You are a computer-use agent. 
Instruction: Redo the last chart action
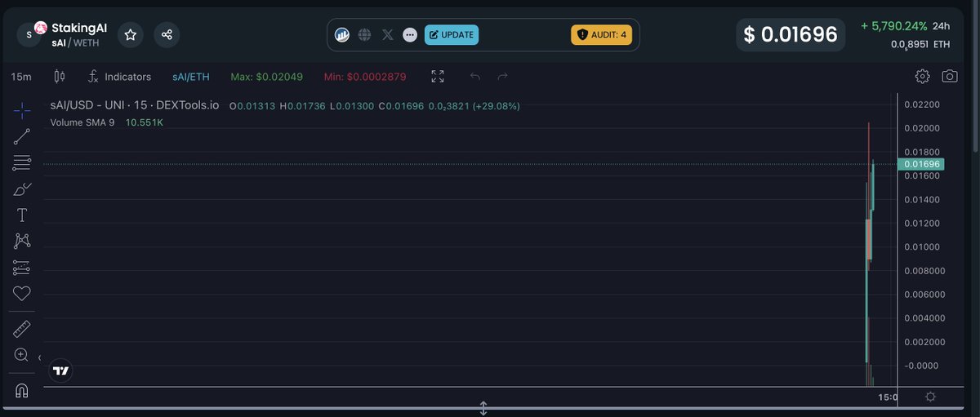point(502,77)
